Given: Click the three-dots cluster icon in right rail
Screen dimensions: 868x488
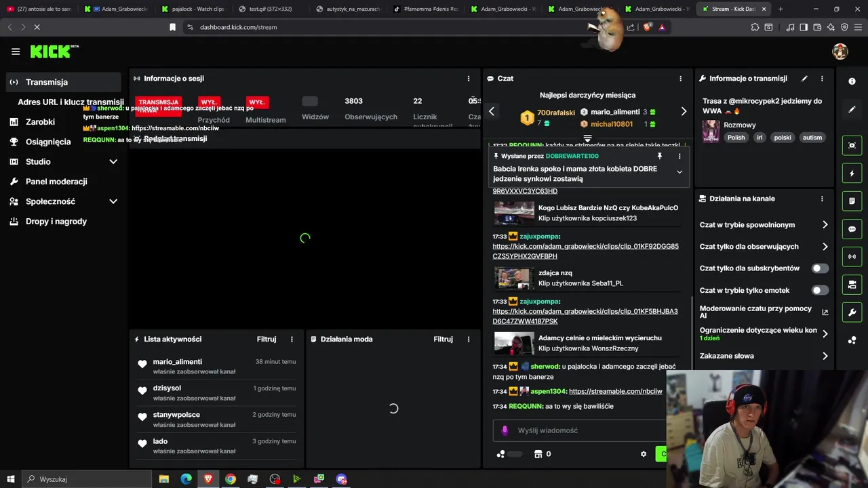Looking at the screenshot, I should tap(852, 340).
